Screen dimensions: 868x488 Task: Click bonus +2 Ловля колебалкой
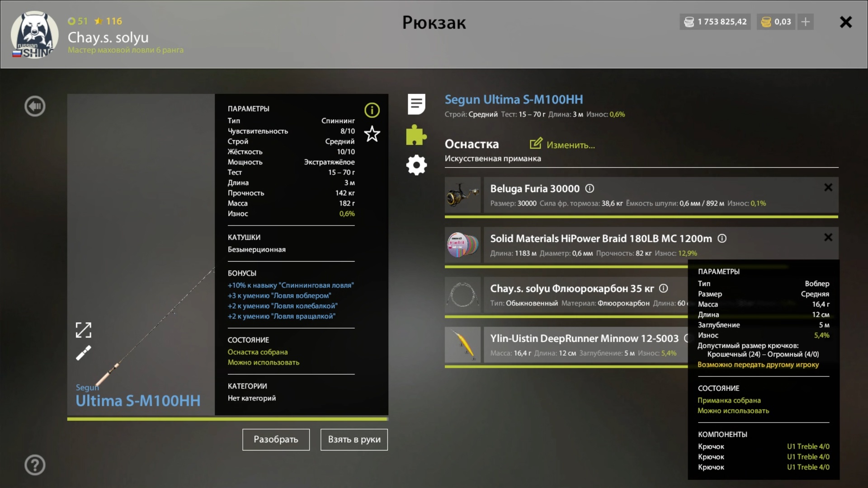(x=283, y=306)
